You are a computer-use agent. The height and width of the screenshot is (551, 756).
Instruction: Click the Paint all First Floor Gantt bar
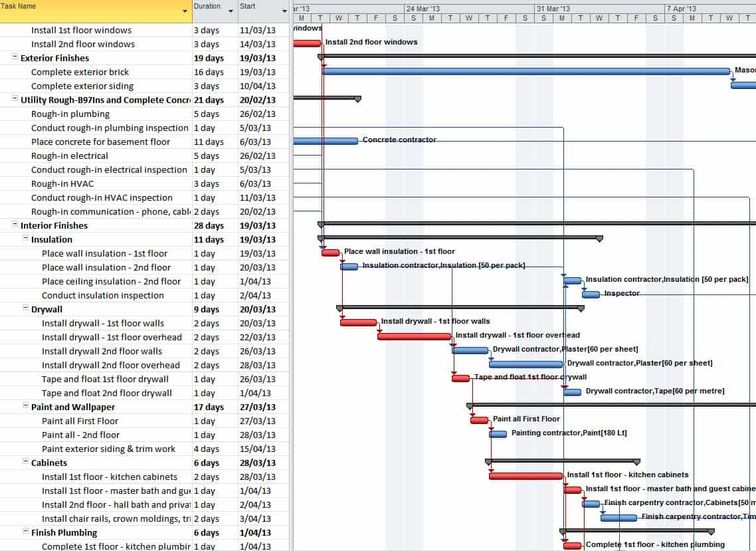478,420
